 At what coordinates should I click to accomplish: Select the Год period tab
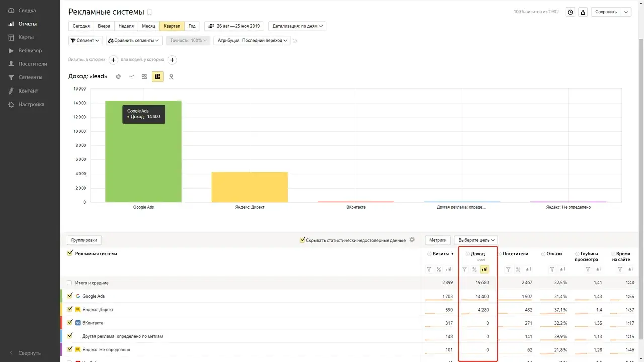(192, 26)
